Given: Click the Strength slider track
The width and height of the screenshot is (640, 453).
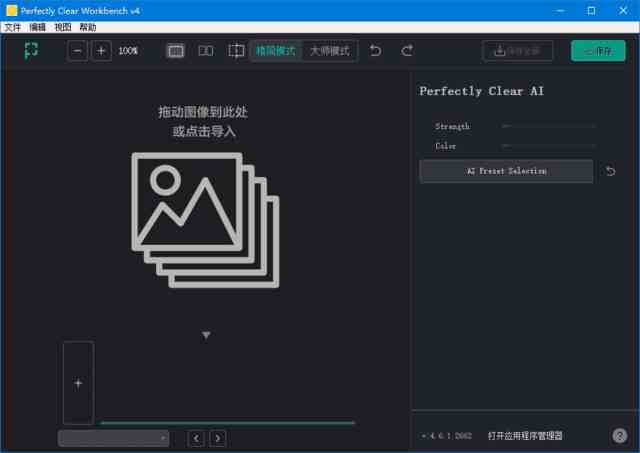Looking at the screenshot, I should point(549,127).
